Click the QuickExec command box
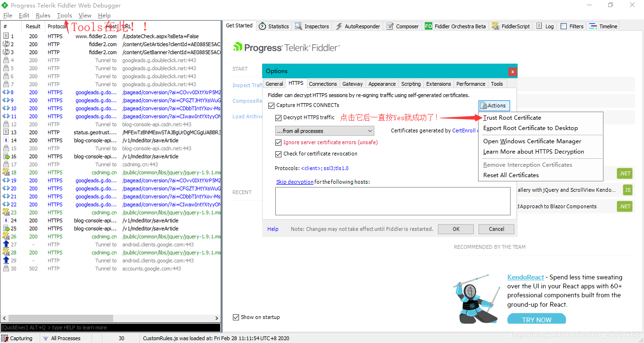644x343 pixels. click(x=110, y=327)
